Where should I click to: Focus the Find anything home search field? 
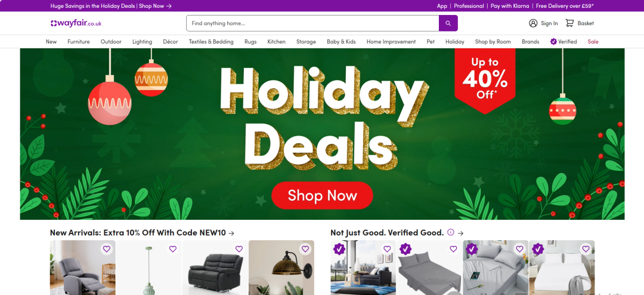(312, 23)
